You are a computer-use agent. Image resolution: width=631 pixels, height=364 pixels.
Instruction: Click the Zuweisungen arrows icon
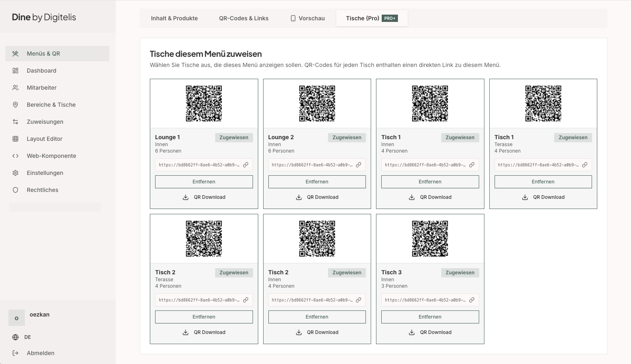15,122
